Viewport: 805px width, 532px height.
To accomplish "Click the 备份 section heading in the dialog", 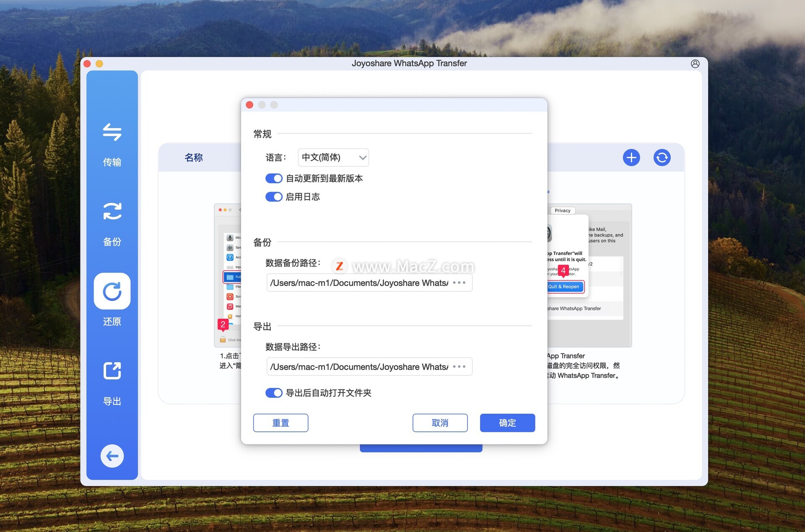I will pos(262,242).
